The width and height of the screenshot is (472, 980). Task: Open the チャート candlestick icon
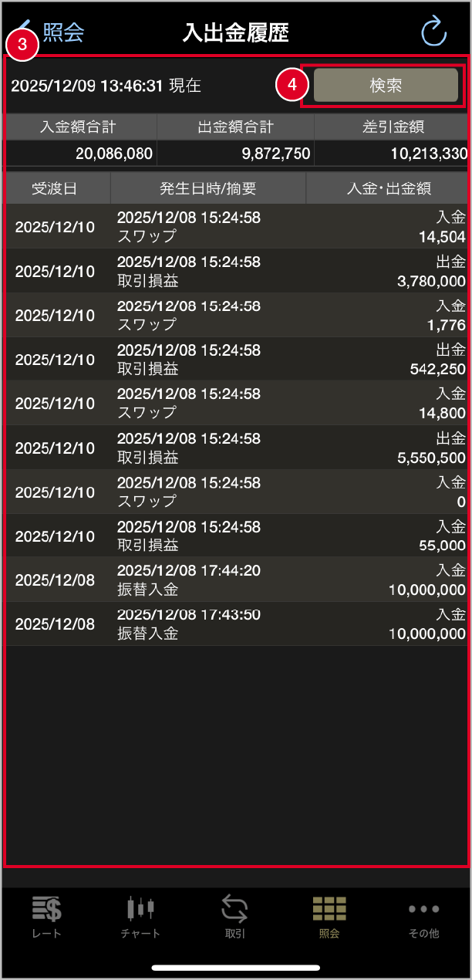click(140, 909)
